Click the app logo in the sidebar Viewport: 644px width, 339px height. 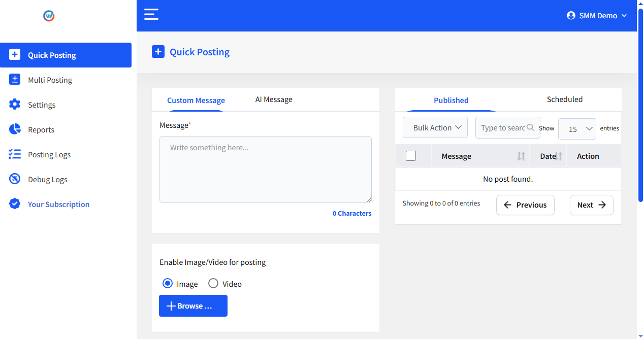click(49, 16)
